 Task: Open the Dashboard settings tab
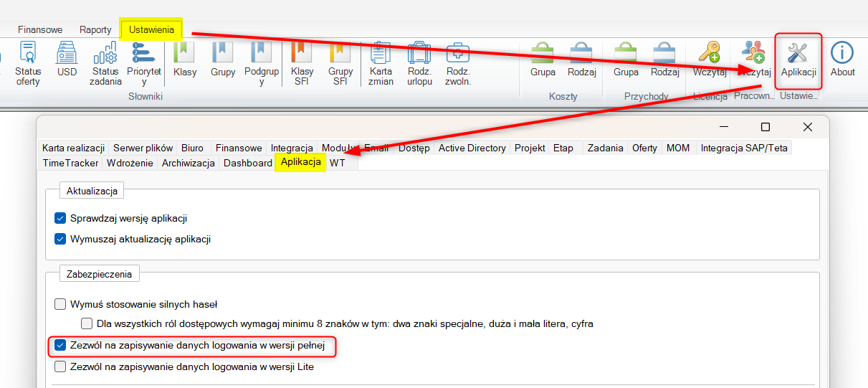[247, 163]
